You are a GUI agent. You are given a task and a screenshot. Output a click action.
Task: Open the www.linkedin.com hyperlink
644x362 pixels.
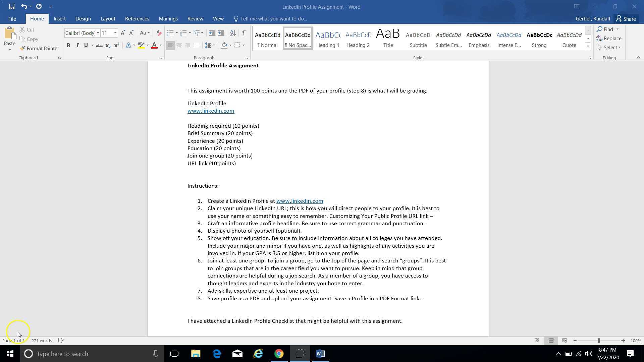(211, 111)
